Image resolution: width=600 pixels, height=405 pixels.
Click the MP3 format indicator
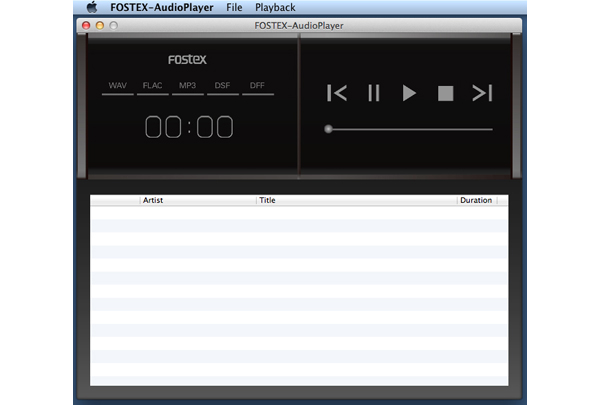pyautogui.click(x=188, y=87)
